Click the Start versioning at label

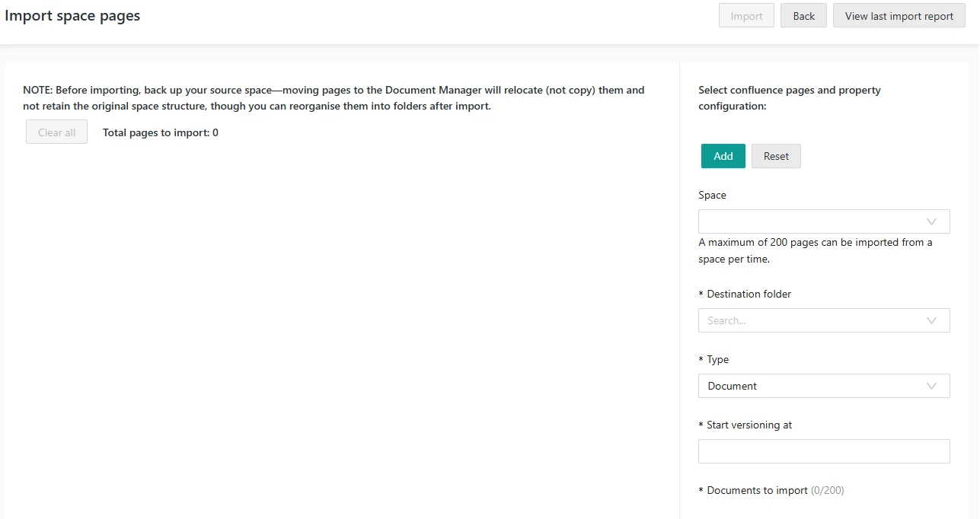coord(749,425)
